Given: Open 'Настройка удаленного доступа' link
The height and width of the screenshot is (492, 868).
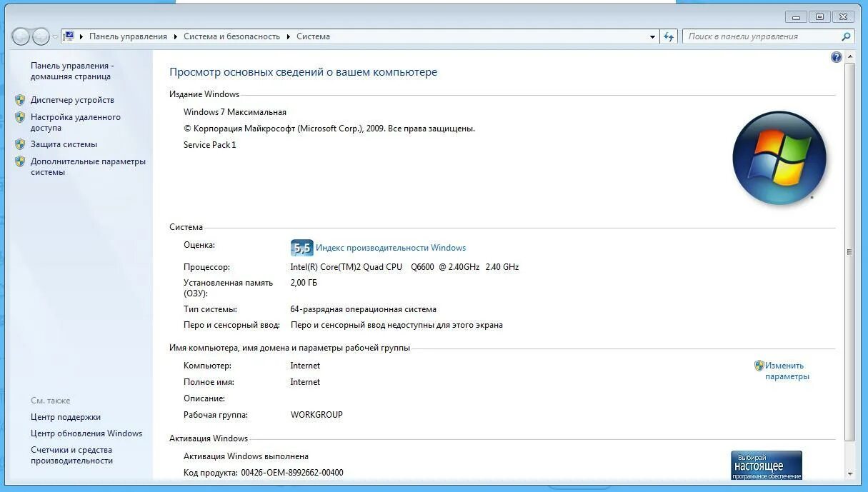Looking at the screenshot, I should click(76, 122).
